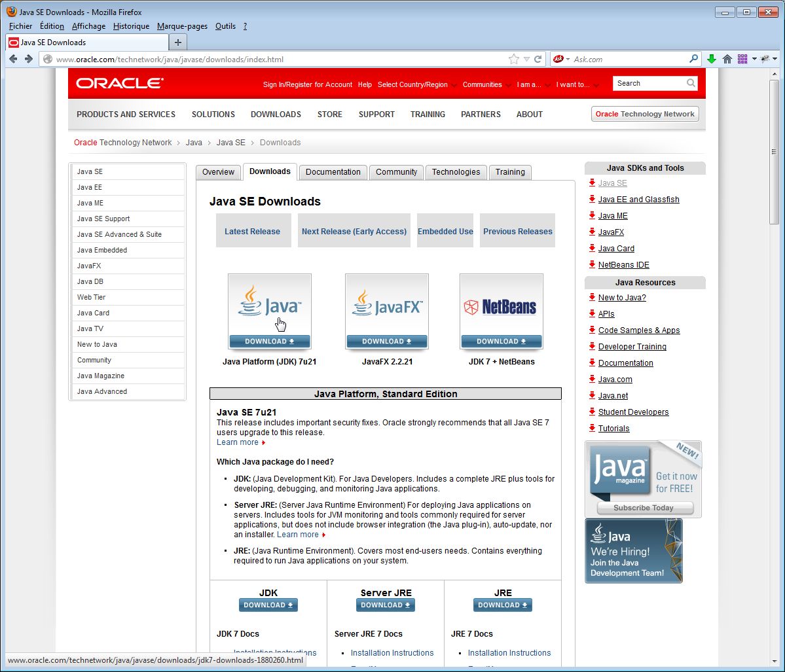Click the magnifier in Oracle's Search box
The height and width of the screenshot is (672, 785).
point(691,83)
